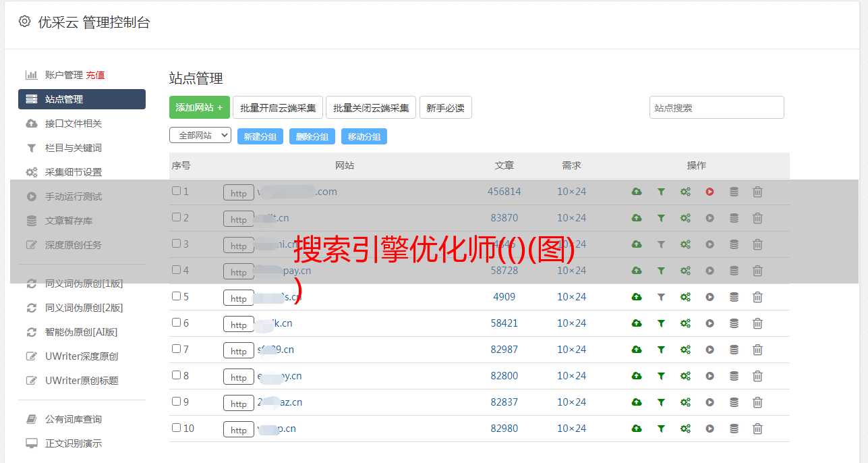Select 站点管理 in the sidebar
This screenshot has height=463, width=868.
[x=82, y=99]
